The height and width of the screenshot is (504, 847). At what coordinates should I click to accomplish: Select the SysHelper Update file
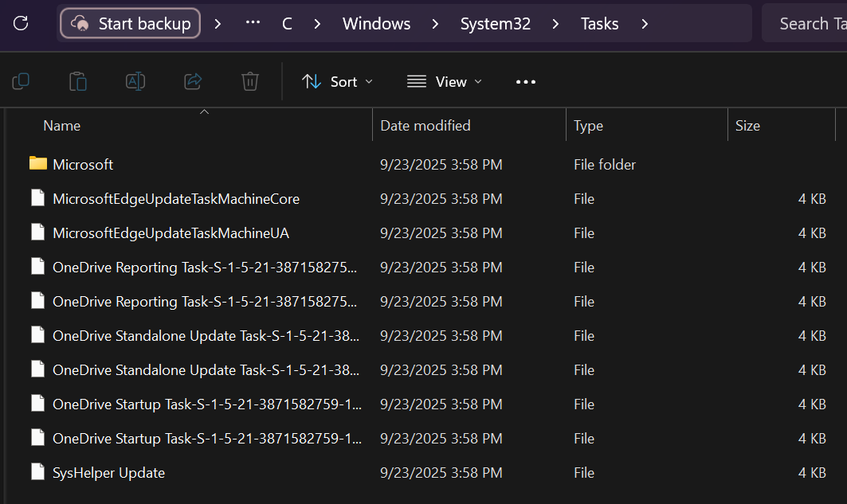pyautogui.click(x=108, y=472)
